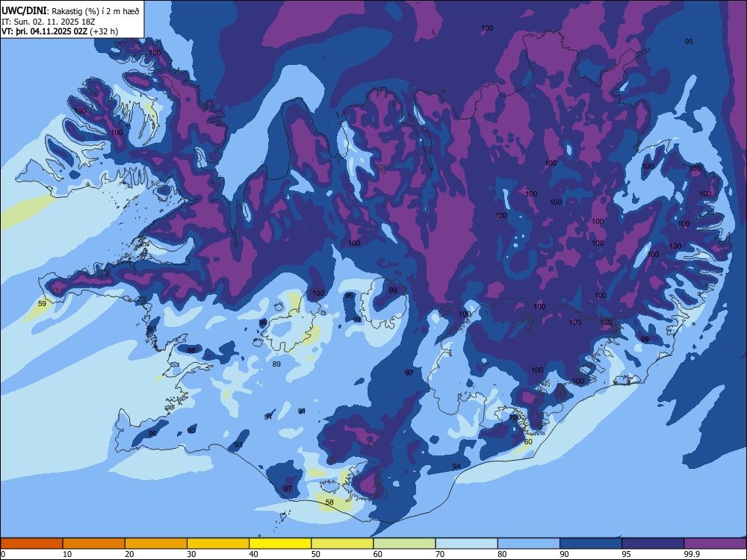Click the 10–20 orange legend swatch
This screenshot has height=560, width=747.
pos(94,544)
